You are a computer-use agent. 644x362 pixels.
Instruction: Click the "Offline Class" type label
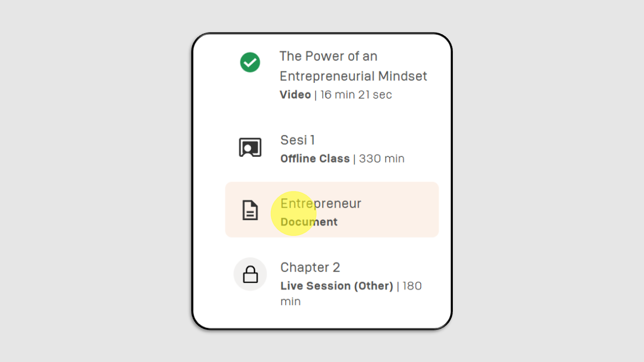(x=315, y=158)
